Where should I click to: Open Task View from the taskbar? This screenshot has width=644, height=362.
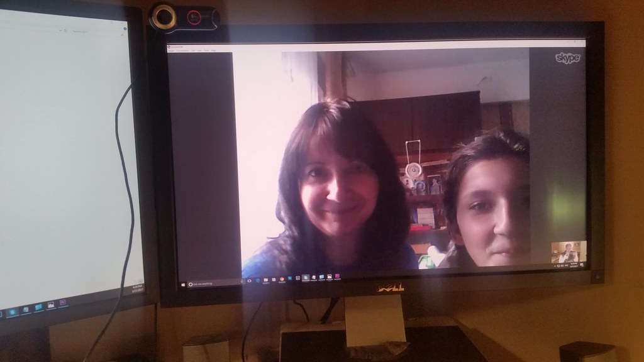coord(250,281)
